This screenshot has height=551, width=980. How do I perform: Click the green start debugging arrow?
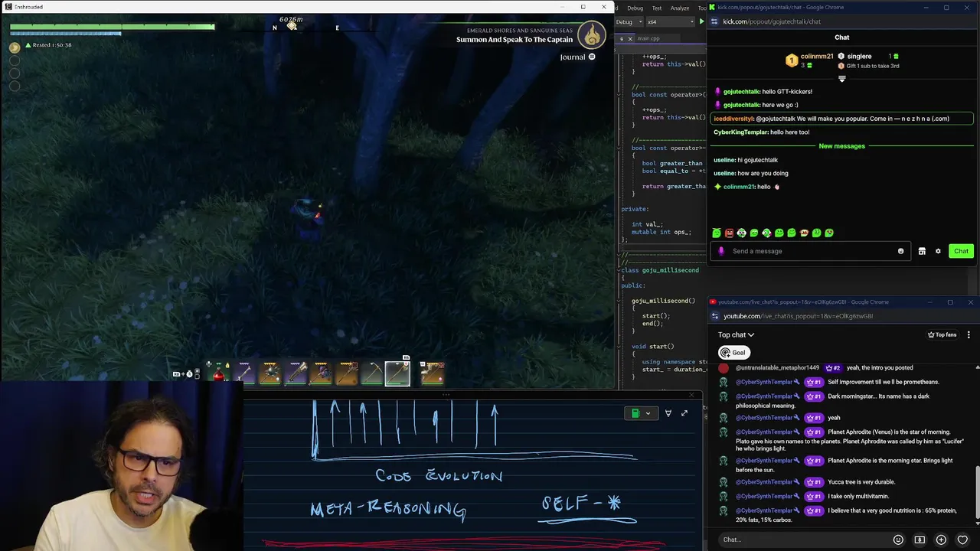pos(701,21)
